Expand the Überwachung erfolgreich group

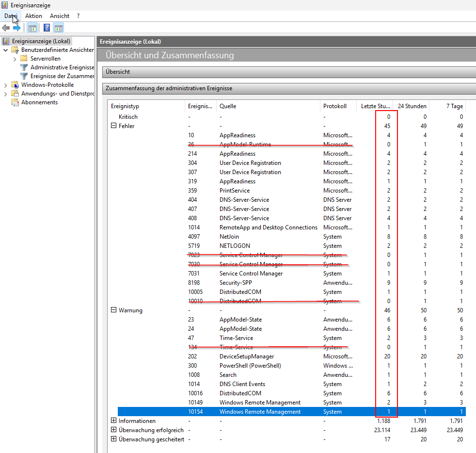[113, 430]
